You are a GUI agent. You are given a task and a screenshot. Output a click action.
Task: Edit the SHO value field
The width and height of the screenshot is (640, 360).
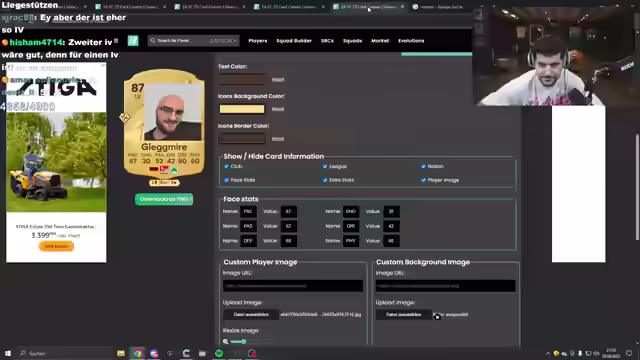click(x=391, y=211)
